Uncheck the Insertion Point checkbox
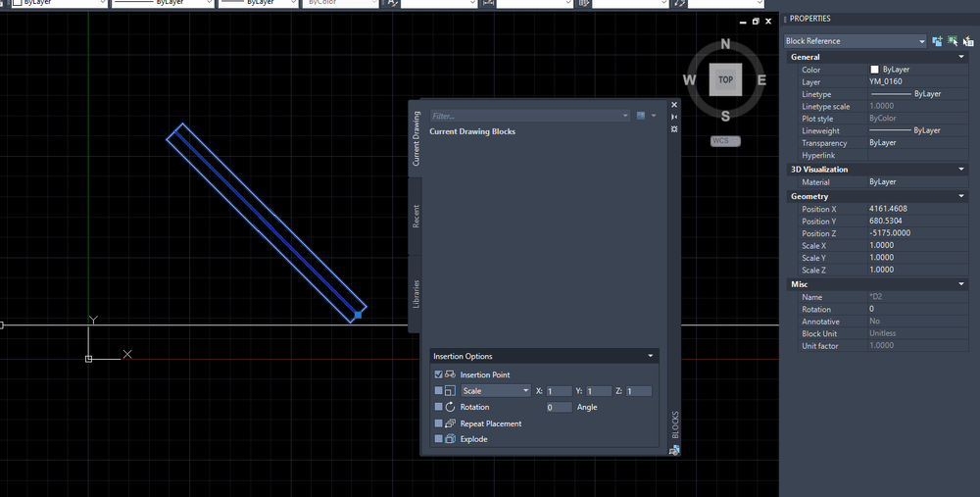Viewport: 980px width, 497px height. [439, 374]
